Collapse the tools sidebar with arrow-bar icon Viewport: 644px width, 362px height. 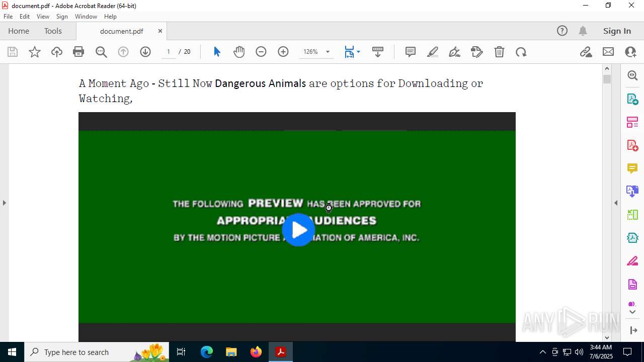coord(633,330)
